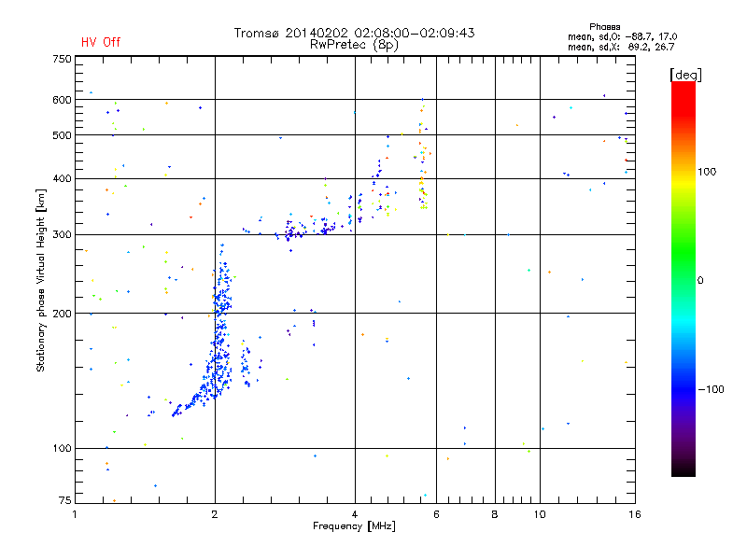Click the colorbar label '0'

(700, 281)
